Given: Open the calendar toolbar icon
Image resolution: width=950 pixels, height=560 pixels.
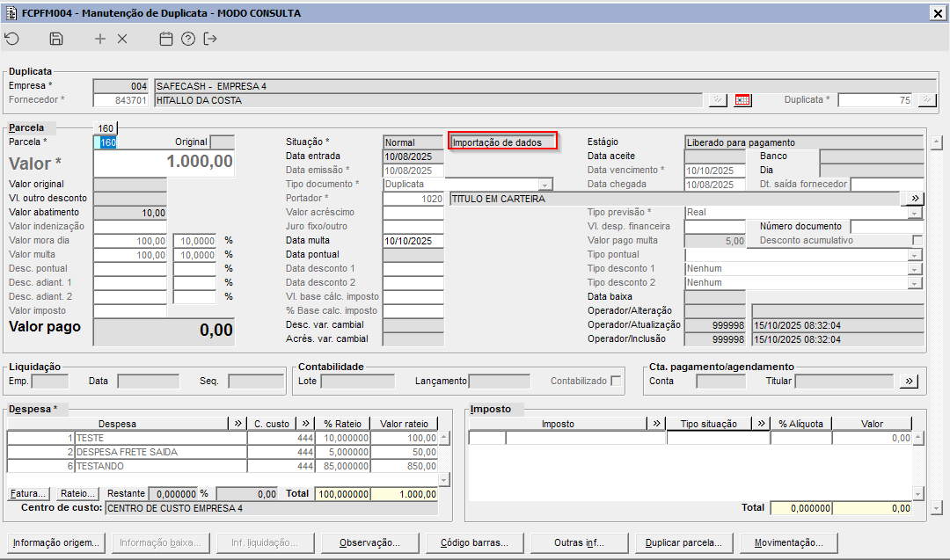Looking at the screenshot, I should [166, 39].
